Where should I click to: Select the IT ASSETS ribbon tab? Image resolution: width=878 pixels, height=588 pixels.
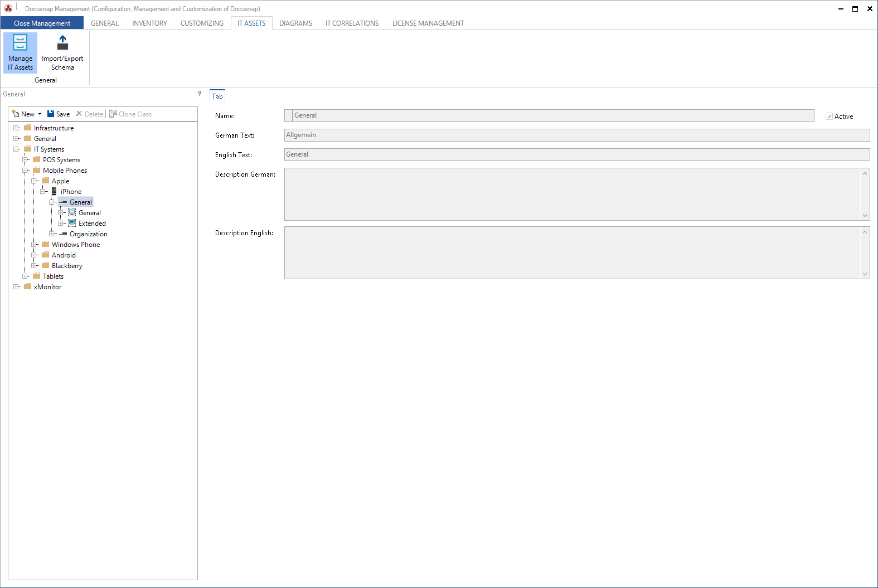point(251,23)
